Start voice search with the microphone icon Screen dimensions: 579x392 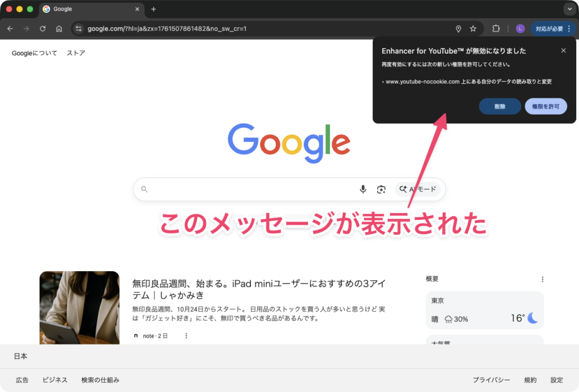tap(363, 189)
